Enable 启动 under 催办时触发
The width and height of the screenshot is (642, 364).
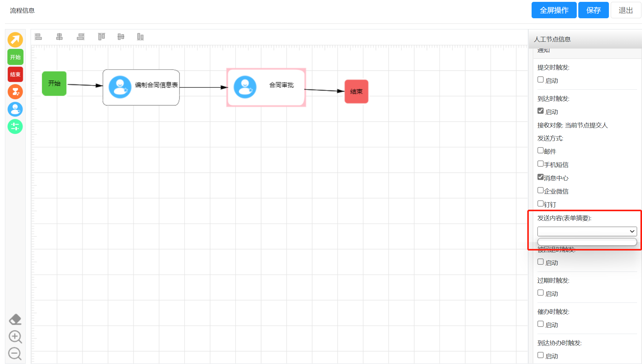(x=541, y=324)
